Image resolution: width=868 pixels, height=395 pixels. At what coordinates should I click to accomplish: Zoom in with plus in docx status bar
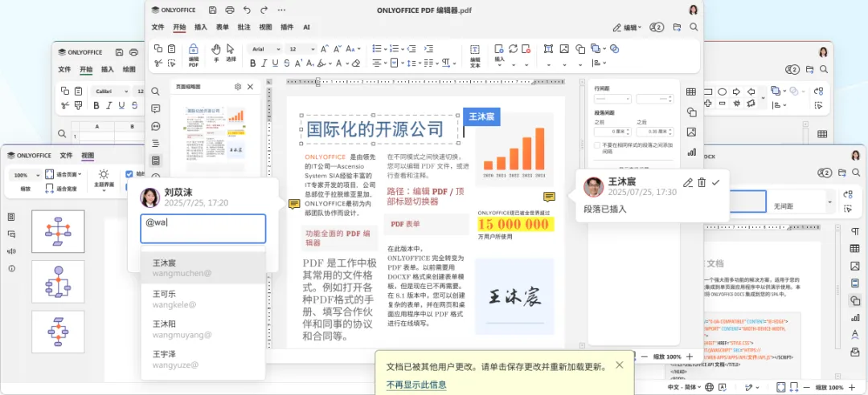pyautogui.click(x=853, y=387)
